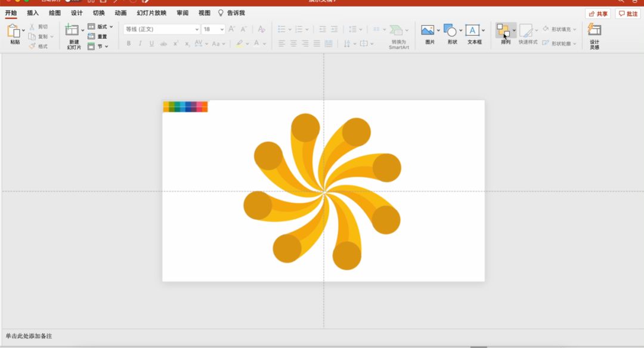Switch to the Draw (绘图) tab
The width and height of the screenshot is (644, 348).
click(x=55, y=13)
